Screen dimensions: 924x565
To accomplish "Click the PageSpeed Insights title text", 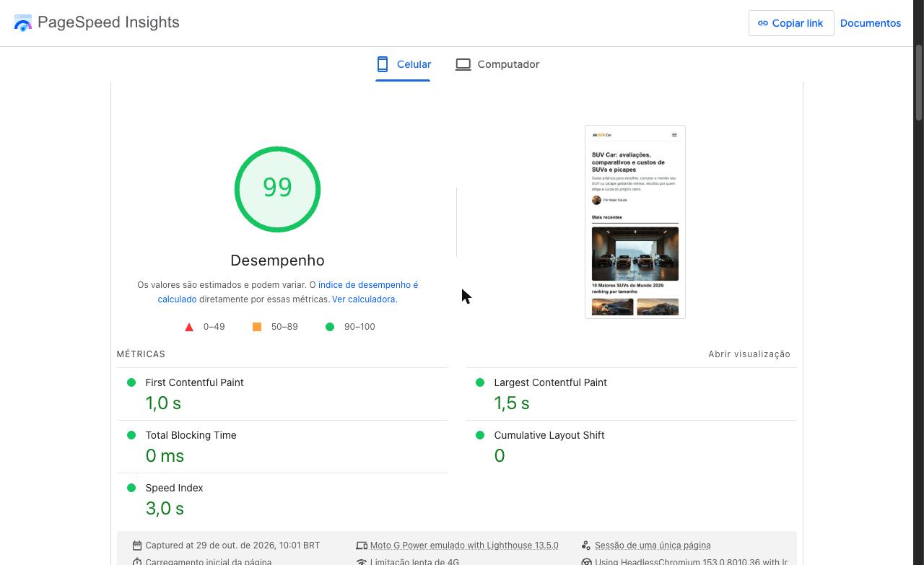I will [108, 22].
